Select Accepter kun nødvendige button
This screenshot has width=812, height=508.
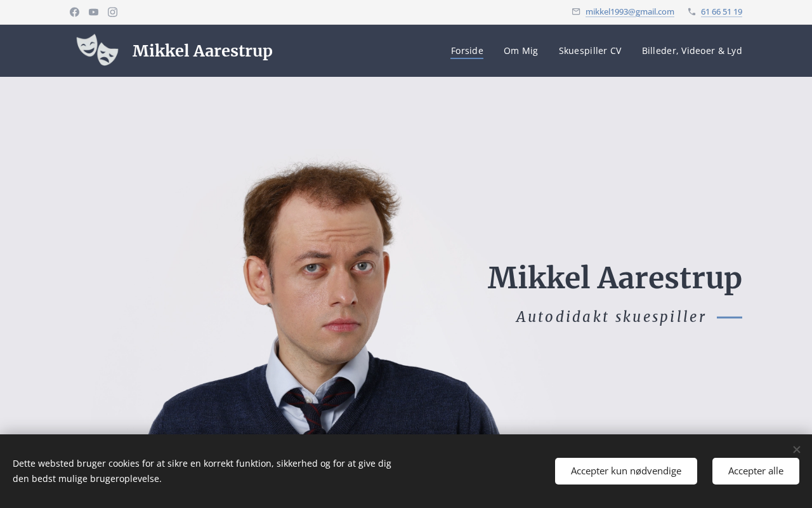(626, 471)
